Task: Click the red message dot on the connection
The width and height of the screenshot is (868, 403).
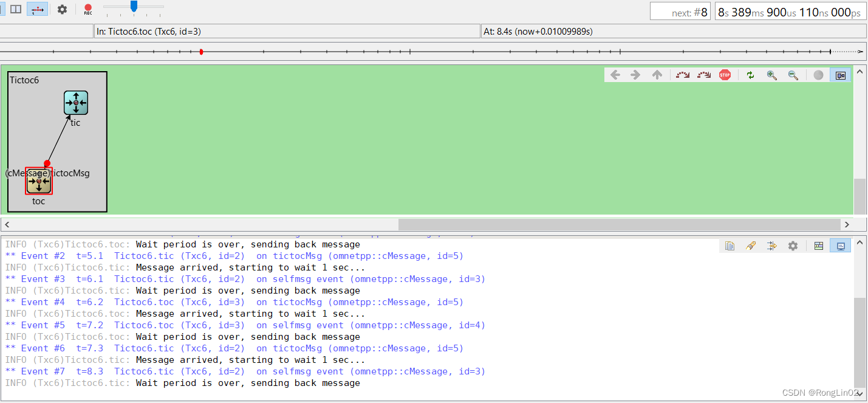Action: pos(47,164)
